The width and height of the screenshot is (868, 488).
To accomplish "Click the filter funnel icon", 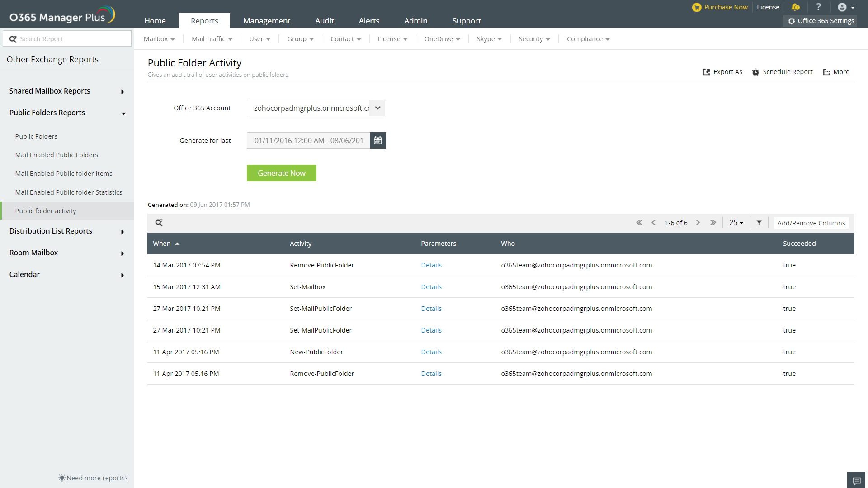I will 759,222.
